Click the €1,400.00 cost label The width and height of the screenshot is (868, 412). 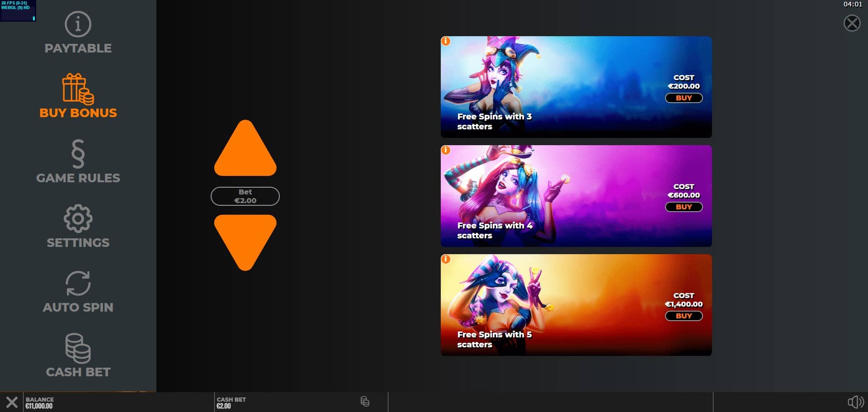tap(684, 304)
